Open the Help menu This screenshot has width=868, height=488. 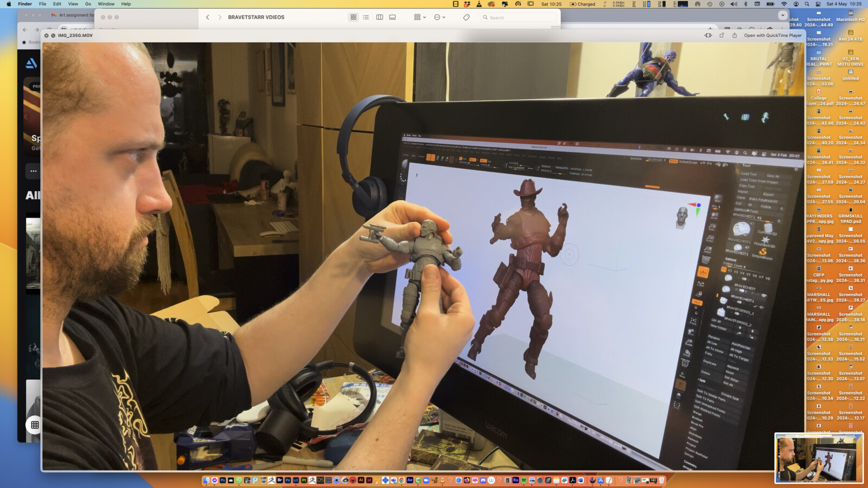pyautogui.click(x=126, y=4)
